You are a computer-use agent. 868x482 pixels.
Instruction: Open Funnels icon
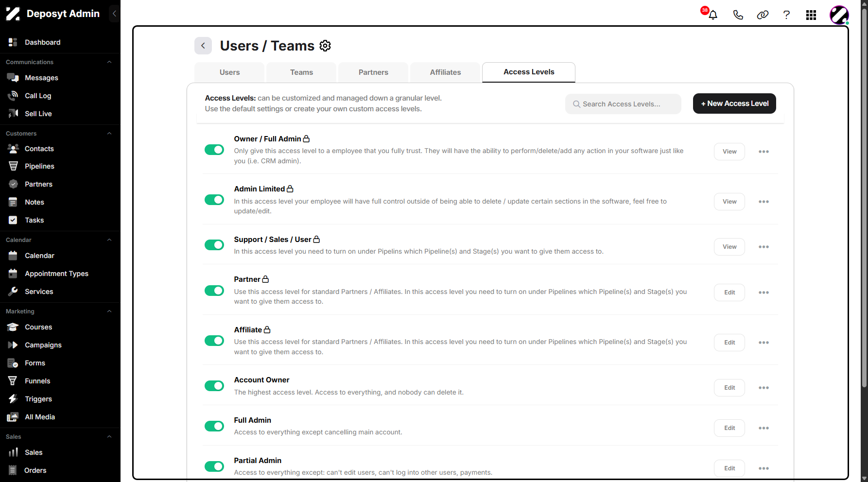tap(13, 381)
